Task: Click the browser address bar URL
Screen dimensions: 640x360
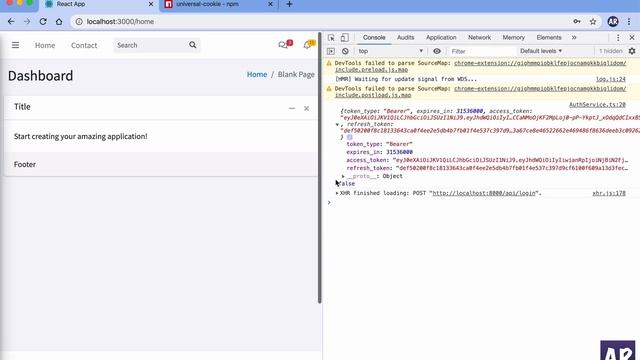Action: tap(120, 22)
